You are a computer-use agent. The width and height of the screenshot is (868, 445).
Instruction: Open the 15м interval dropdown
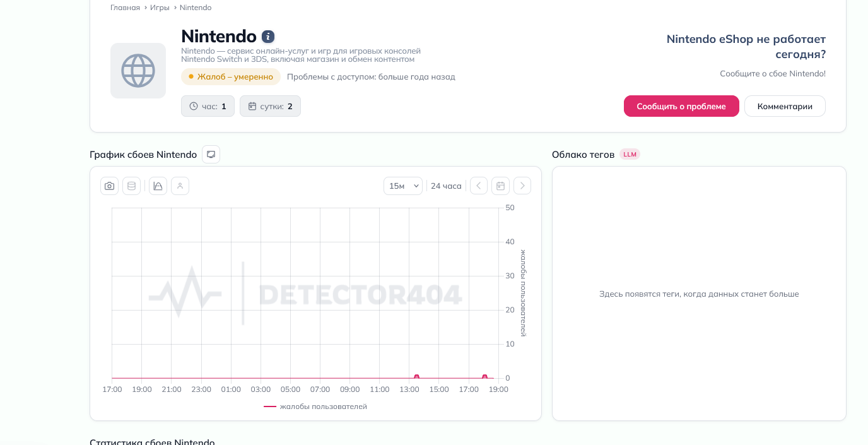403,186
